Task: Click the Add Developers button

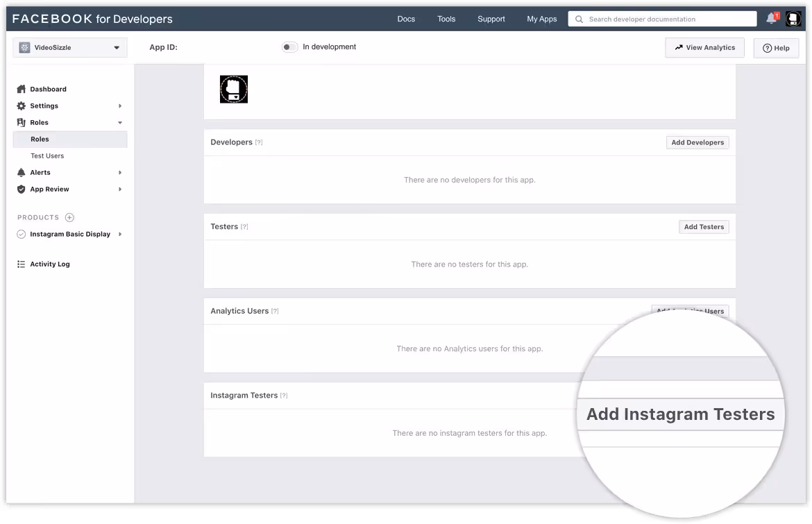Action: pos(697,142)
